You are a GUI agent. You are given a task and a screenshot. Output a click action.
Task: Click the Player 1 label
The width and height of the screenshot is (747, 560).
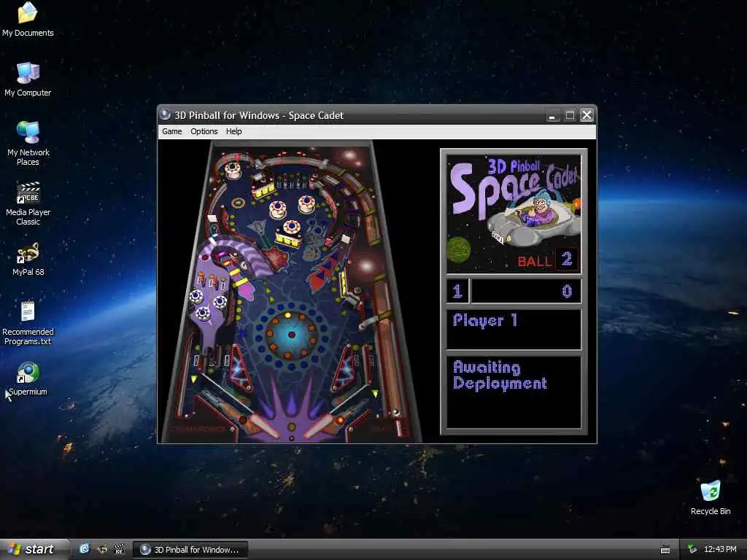485,321
